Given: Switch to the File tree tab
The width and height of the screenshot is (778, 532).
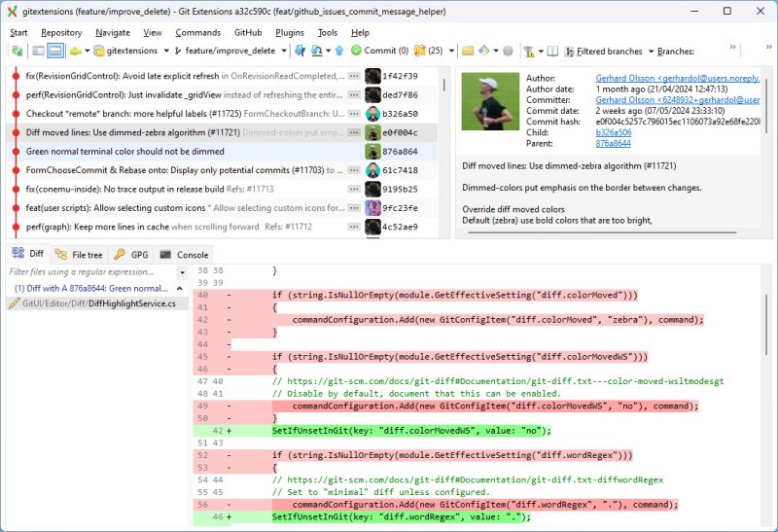Looking at the screenshot, I should (x=80, y=255).
